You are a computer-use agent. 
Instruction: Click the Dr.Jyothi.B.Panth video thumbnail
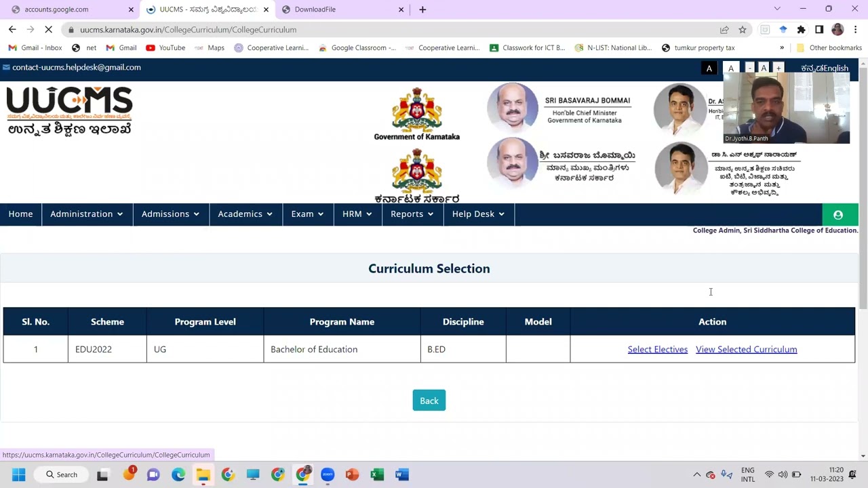[x=787, y=108]
